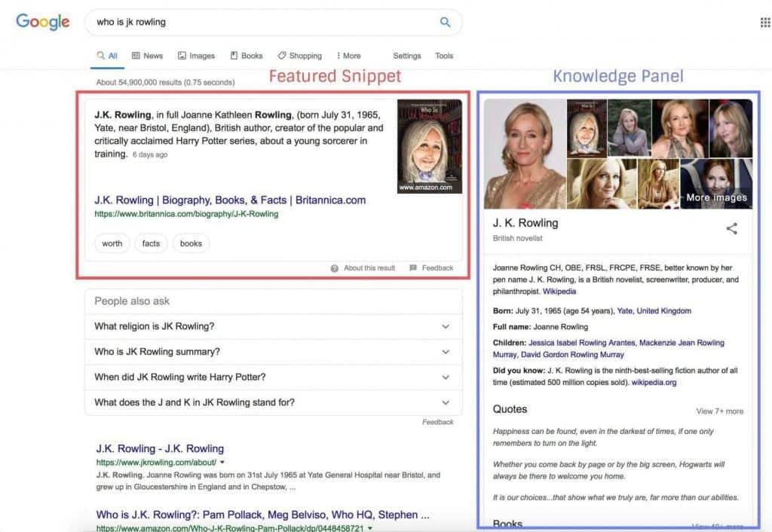Open Settings in search bar

pos(406,56)
